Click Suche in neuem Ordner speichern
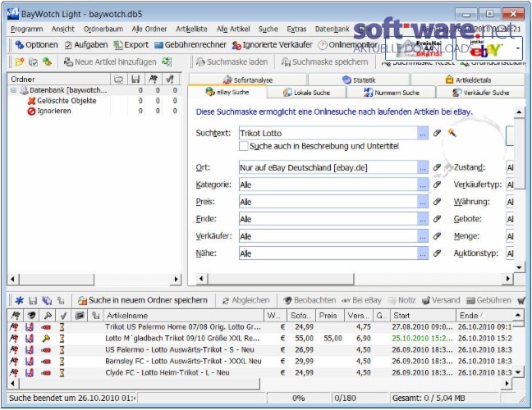Screen dimensions: 532x410 tap(143, 300)
